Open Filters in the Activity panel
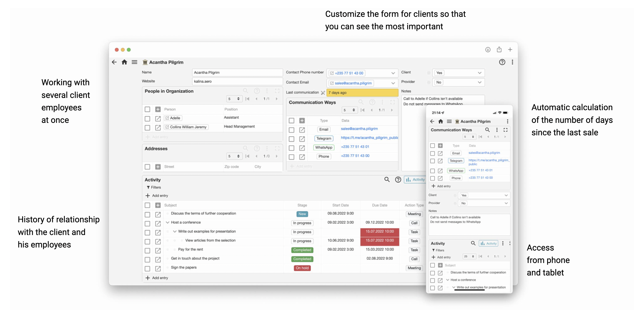 coord(154,187)
